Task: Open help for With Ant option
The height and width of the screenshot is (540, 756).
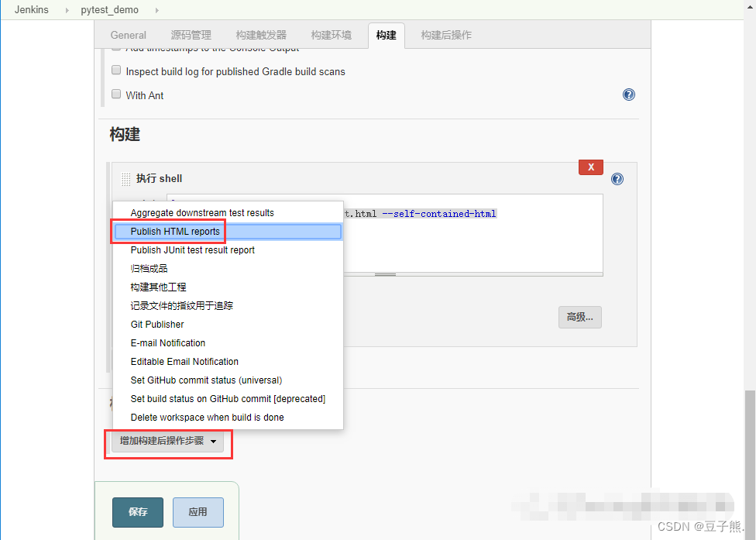Action: (629, 95)
